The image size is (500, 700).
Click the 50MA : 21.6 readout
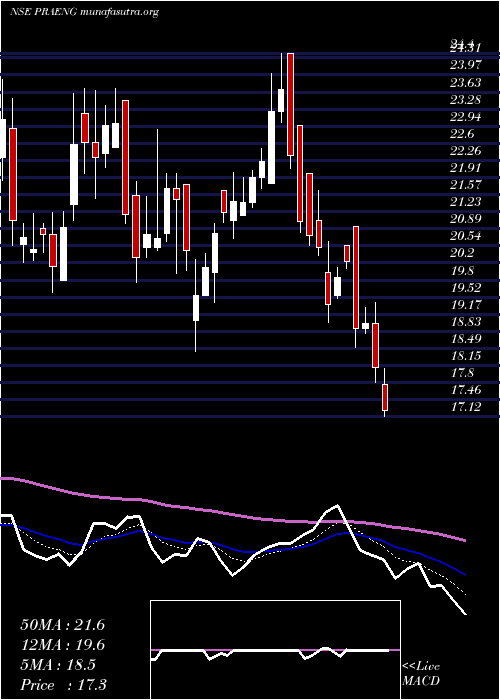62,625
